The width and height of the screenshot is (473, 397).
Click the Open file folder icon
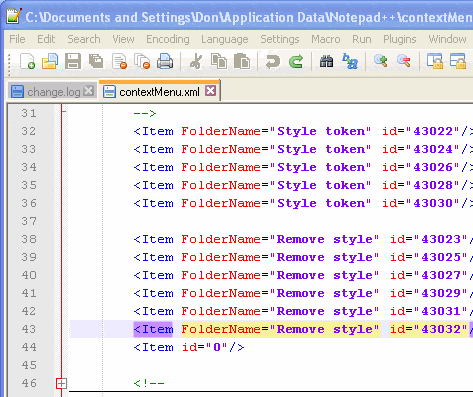pyautogui.click(x=50, y=61)
